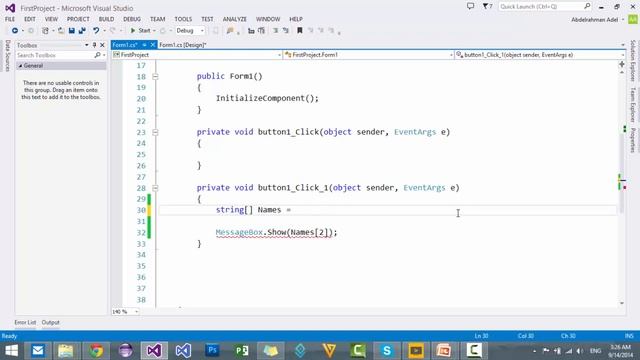
Task: Switch to the Form1.cs [Design] tab
Action: click(182, 45)
